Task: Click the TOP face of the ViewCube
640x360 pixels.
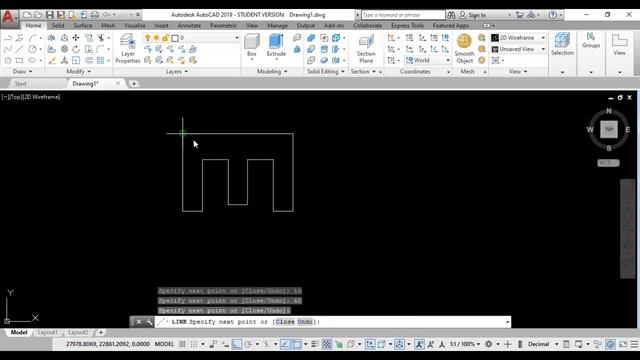Action: (609, 129)
